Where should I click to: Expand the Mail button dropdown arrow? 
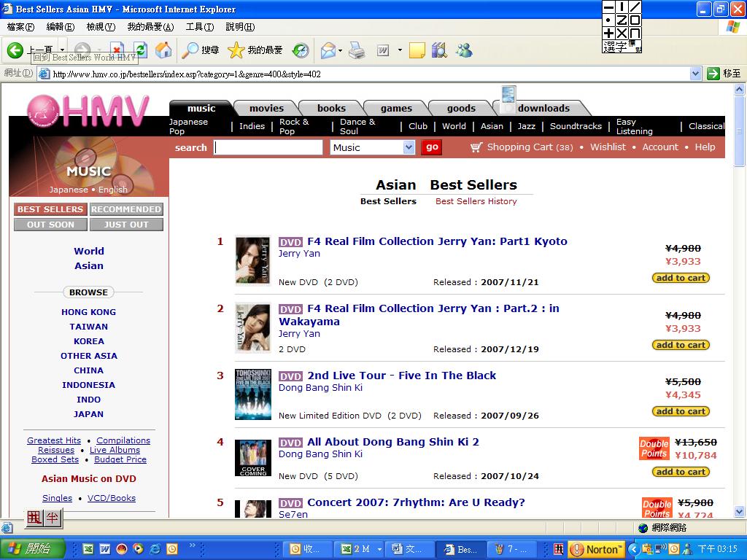pyautogui.click(x=340, y=50)
